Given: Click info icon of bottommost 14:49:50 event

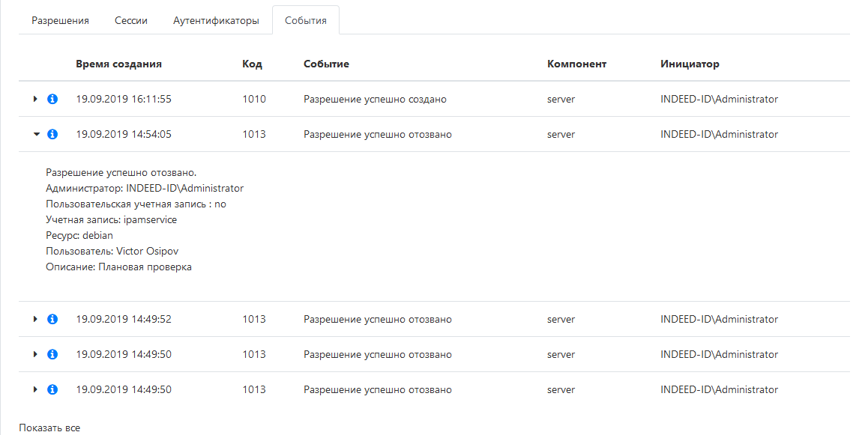Looking at the screenshot, I should click(52, 389).
